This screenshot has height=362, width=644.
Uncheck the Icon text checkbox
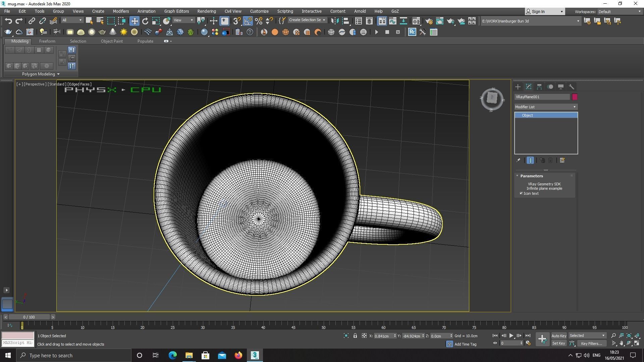click(521, 193)
